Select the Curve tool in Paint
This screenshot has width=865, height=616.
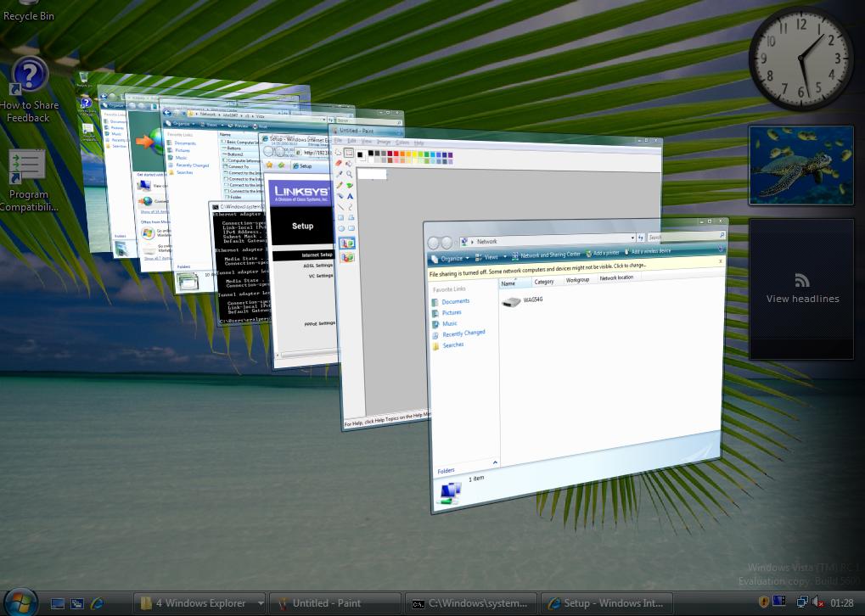[351, 207]
